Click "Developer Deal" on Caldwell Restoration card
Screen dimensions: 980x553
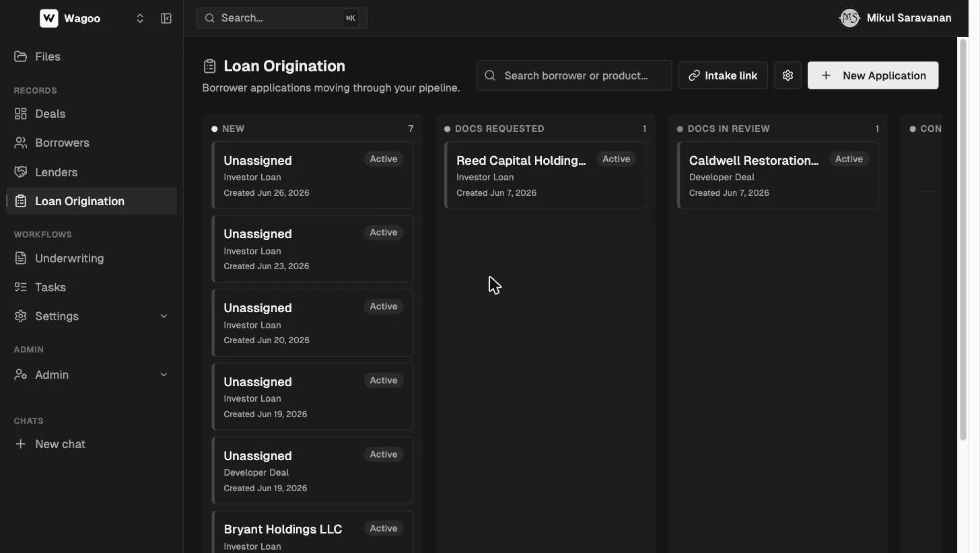tap(722, 178)
